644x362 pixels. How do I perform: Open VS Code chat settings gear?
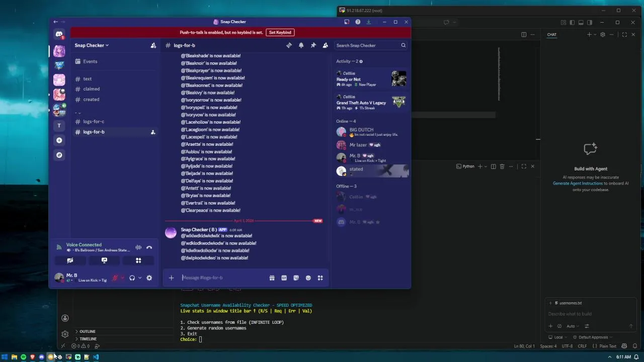(x=602, y=35)
